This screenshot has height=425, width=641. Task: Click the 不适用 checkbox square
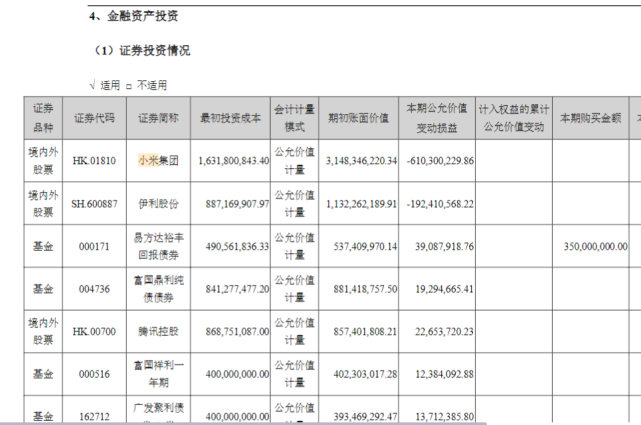point(129,86)
